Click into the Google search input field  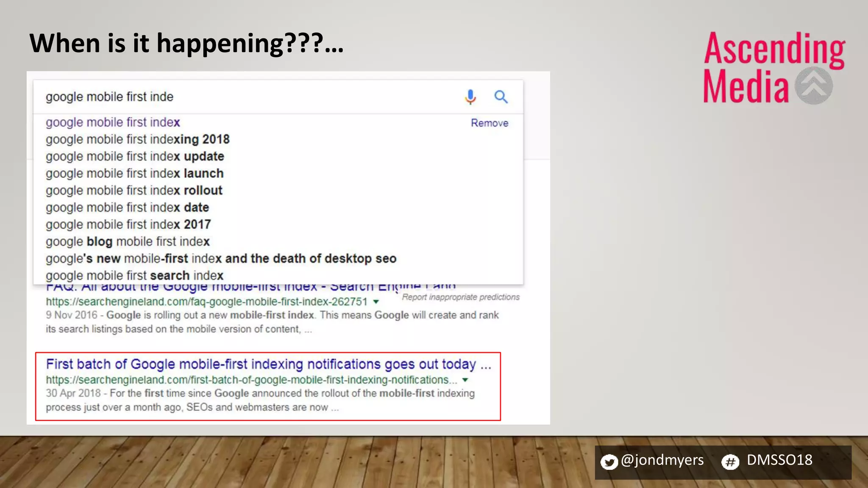pos(246,97)
